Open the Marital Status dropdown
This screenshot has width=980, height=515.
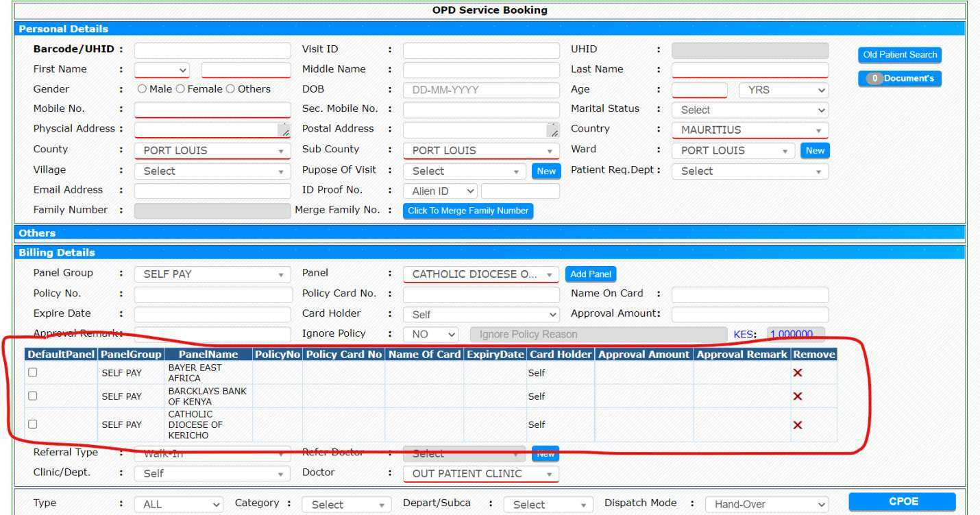coord(750,110)
